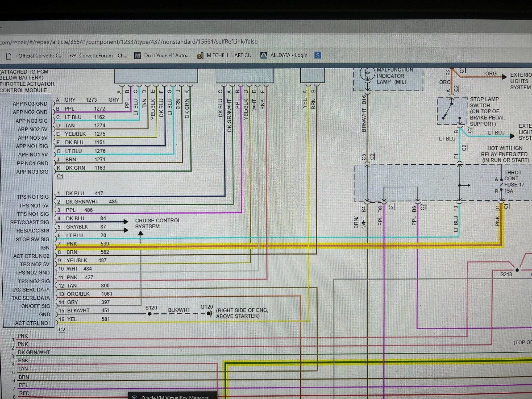Click the page icon of Official Corvette bookmark
The image size is (532, 399).
click(9, 56)
